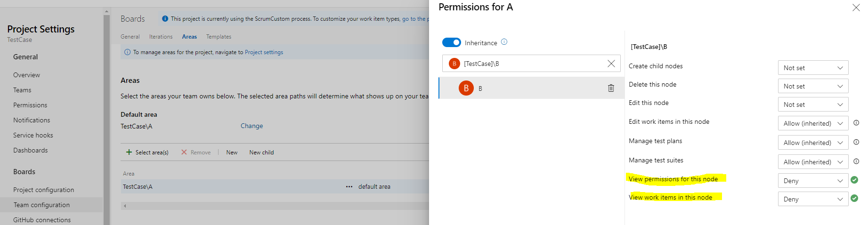
Task: Select identity B in the list
Action: (x=518, y=88)
